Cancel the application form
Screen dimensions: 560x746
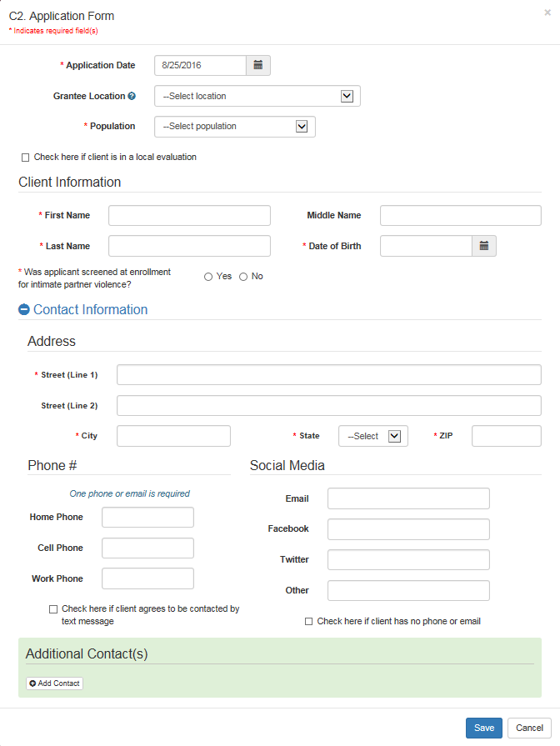pos(529,728)
